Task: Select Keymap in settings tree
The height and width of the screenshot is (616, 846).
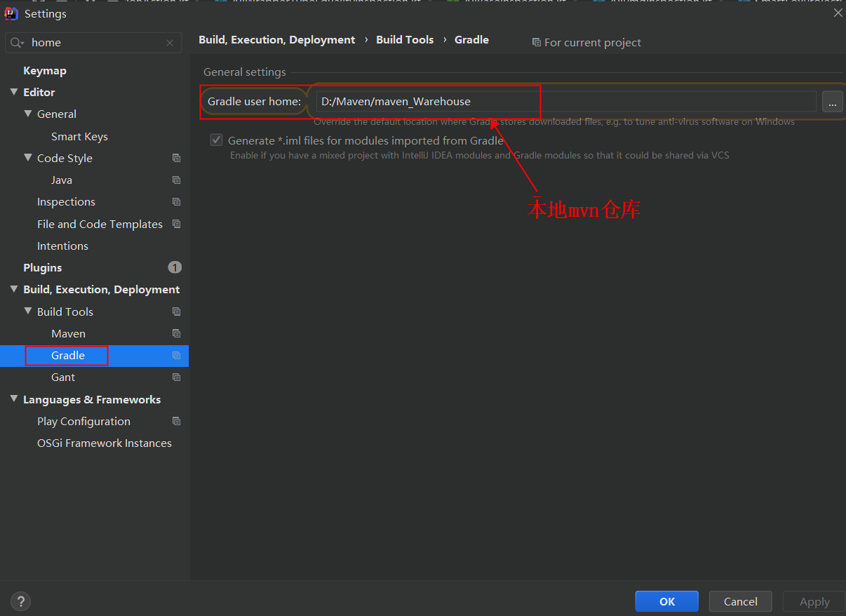Action: [x=45, y=71]
